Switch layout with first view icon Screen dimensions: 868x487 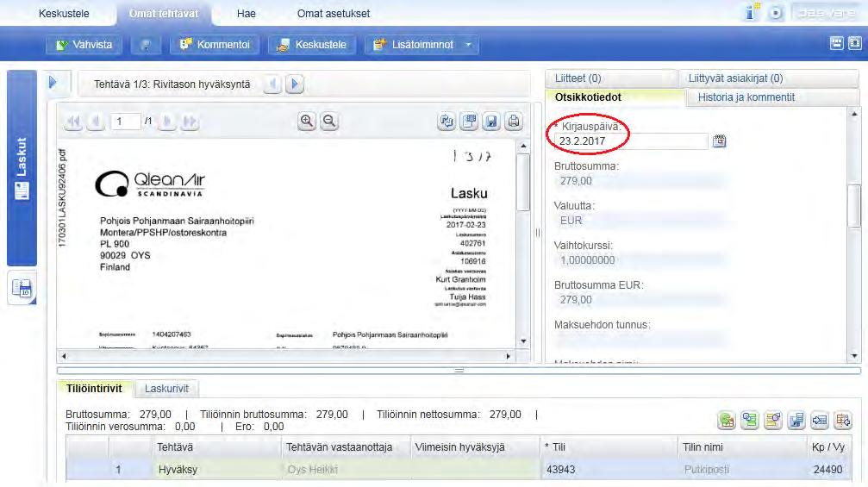(837, 43)
